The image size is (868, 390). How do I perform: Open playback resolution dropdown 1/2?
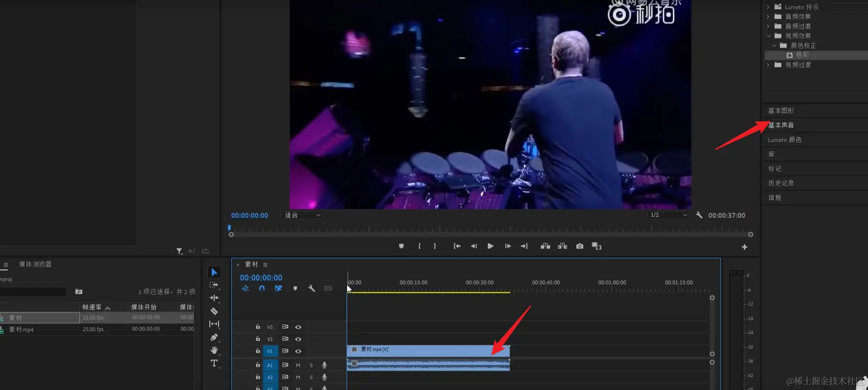coord(668,215)
